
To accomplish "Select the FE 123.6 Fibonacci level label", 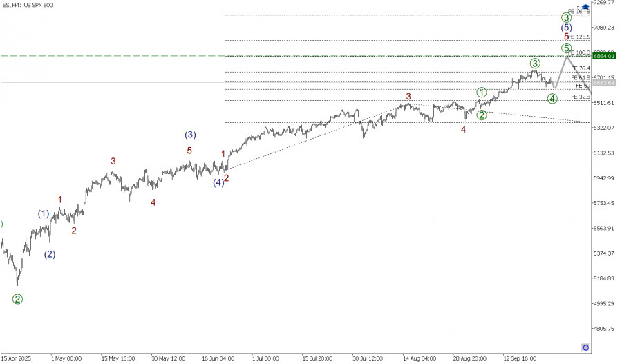I will (x=581, y=37).
